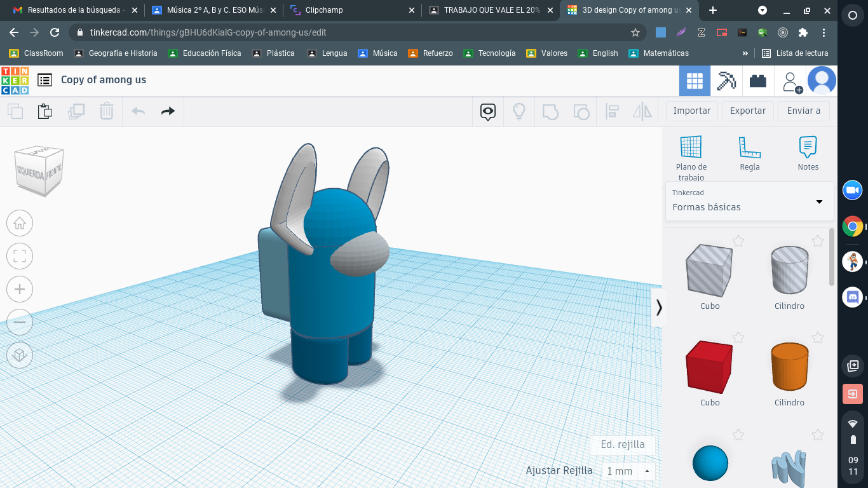
Task: Toggle perspective/orthographic view cube icon
Action: (20, 355)
